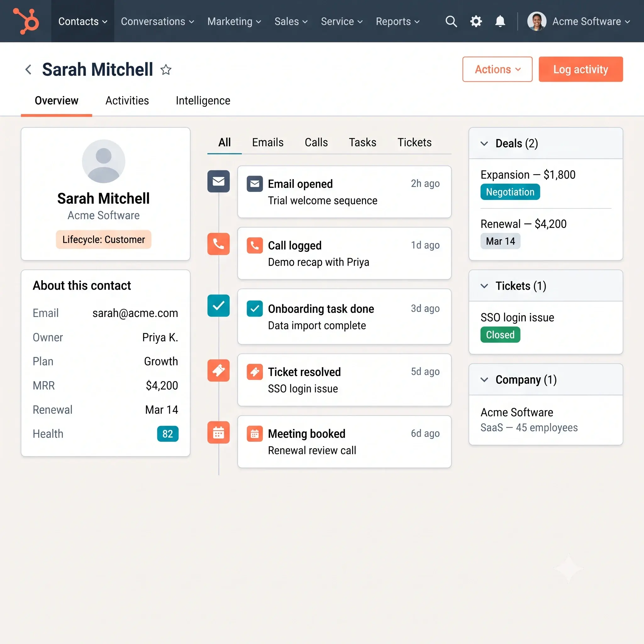The width and height of the screenshot is (644, 644).
Task: Filter timeline by Emails
Action: pyautogui.click(x=268, y=143)
